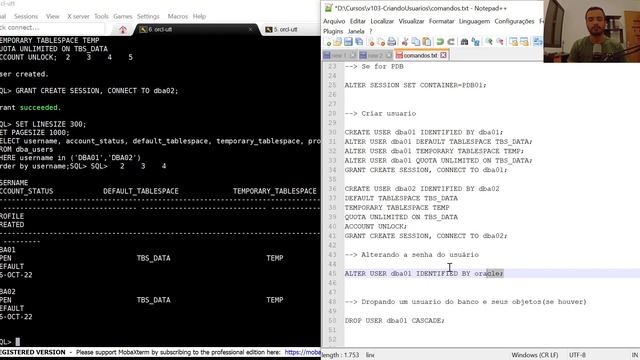Click the Copy icon in Notepad++ toolbar

(416, 42)
